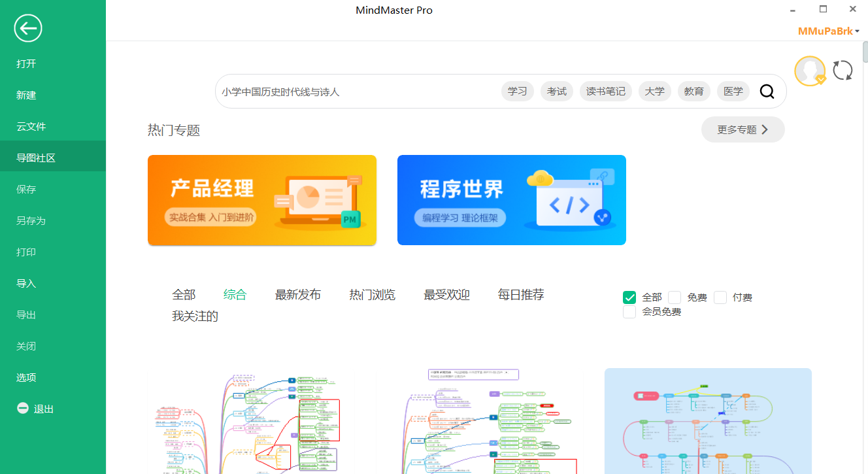Click the back arrow icon
The height and width of the screenshot is (474, 868).
pyautogui.click(x=28, y=28)
